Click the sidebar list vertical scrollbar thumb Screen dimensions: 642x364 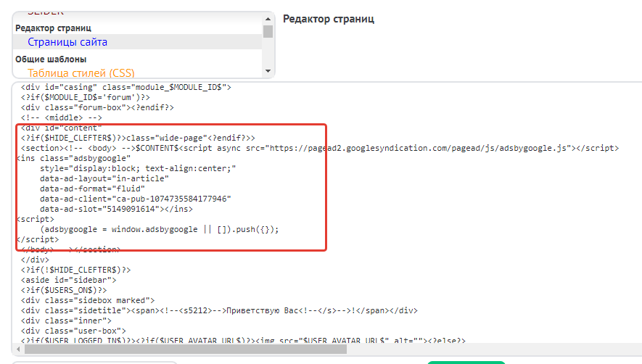[x=268, y=31]
